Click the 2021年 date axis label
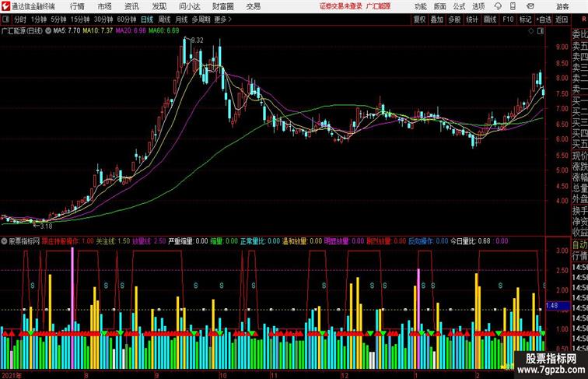This screenshot has height=379, width=588. (11, 375)
